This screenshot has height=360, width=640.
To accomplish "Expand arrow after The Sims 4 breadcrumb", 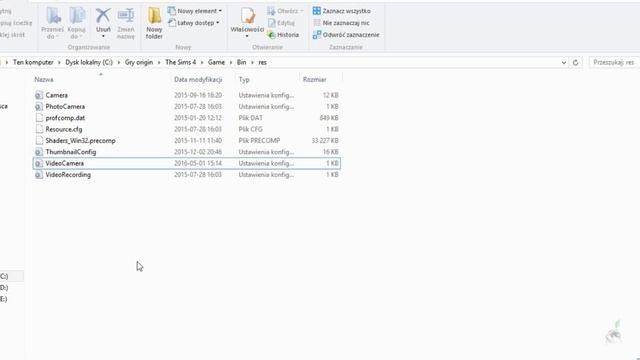I will (x=202, y=62).
